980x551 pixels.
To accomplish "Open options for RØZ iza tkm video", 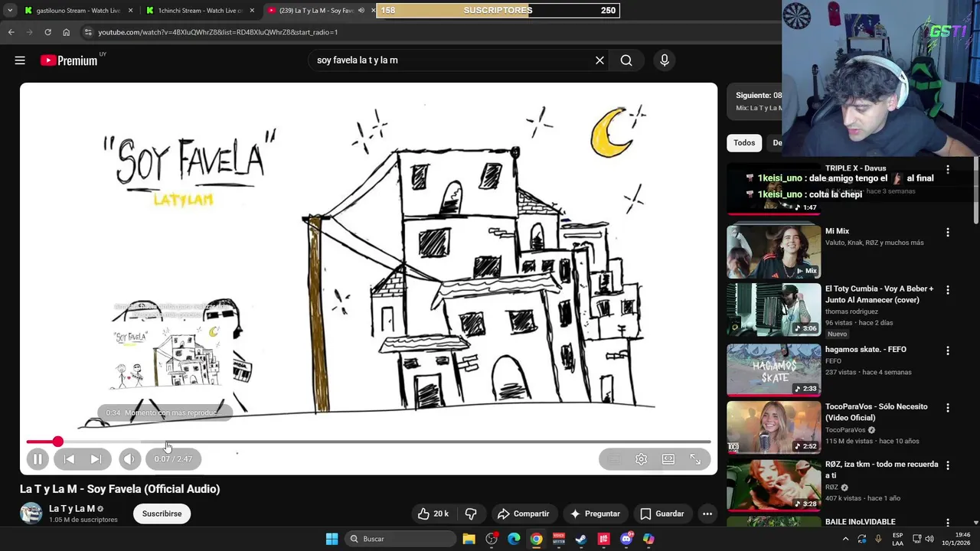I will [948, 465].
